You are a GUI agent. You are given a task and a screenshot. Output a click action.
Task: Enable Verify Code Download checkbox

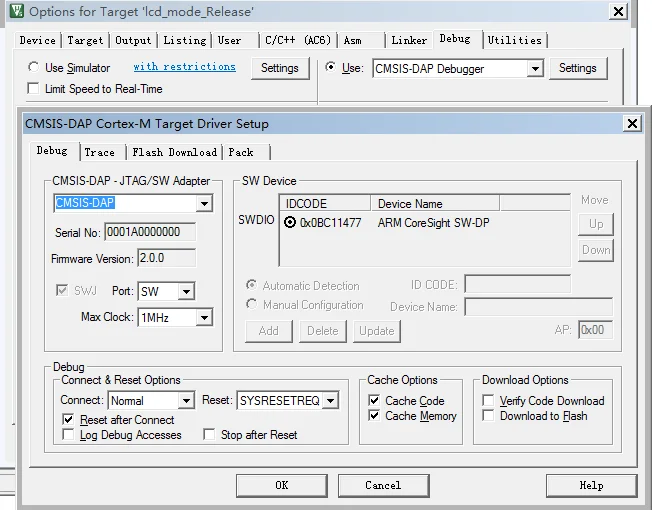[x=488, y=400]
